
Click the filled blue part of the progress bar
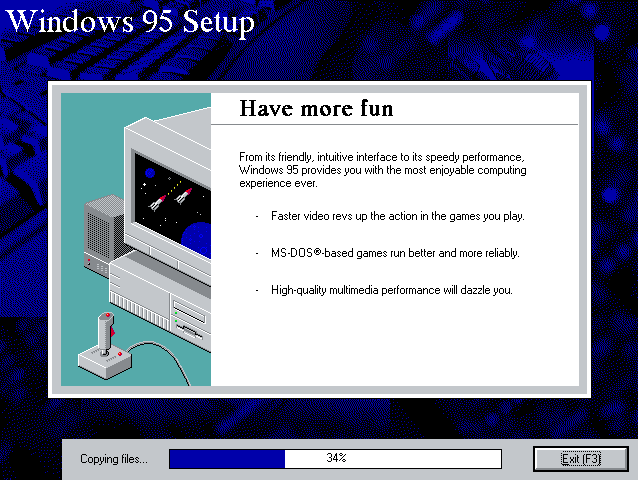[x=227, y=458]
